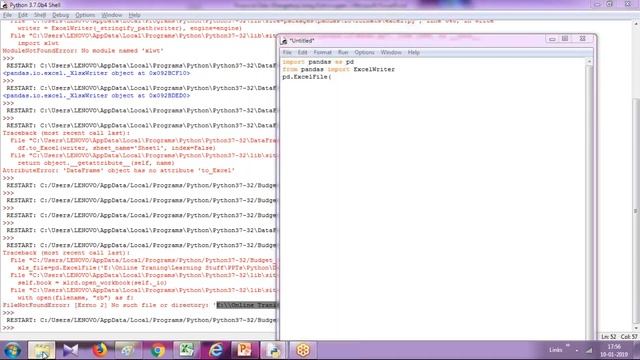
Task: Open Window menu in the Python Shell window
Action: pos(111,15)
